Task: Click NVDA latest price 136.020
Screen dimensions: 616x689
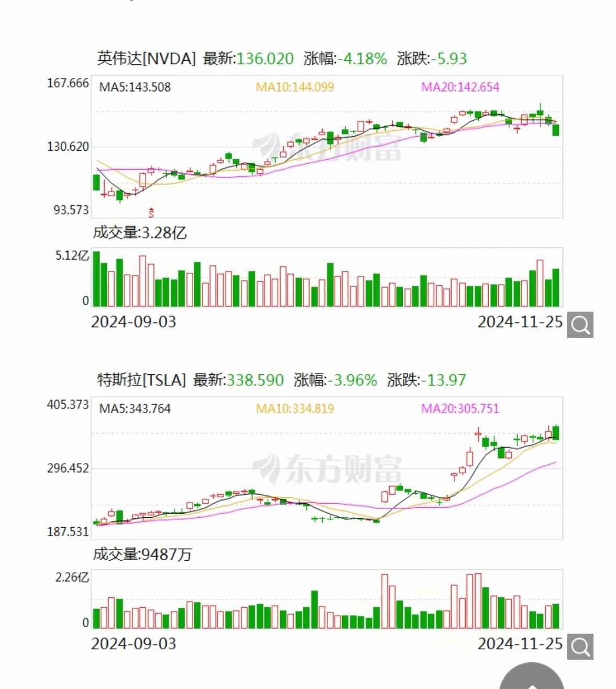Action: pyautogui.click(x=265, y=59)
